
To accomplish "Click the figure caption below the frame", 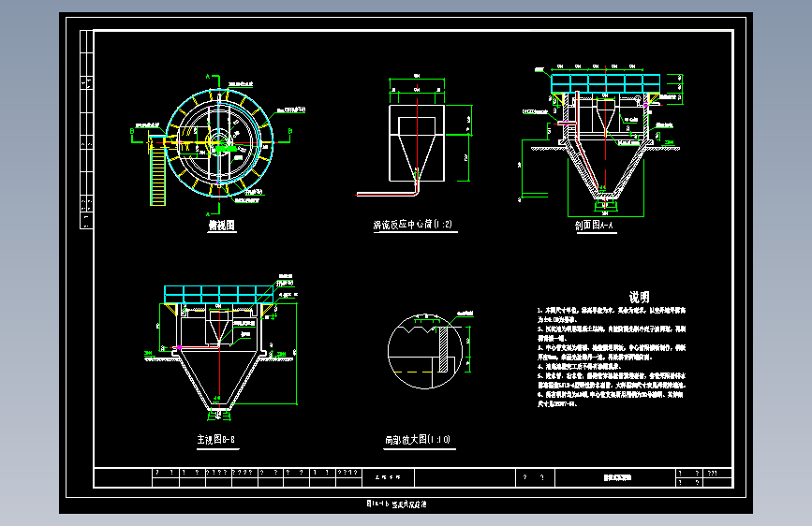I will click(397, 504).
